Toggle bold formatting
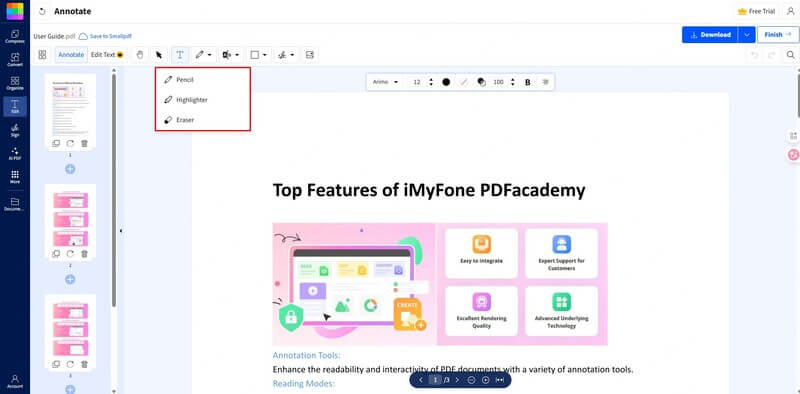This screenshot has width=800, height=394. [528, 82]
